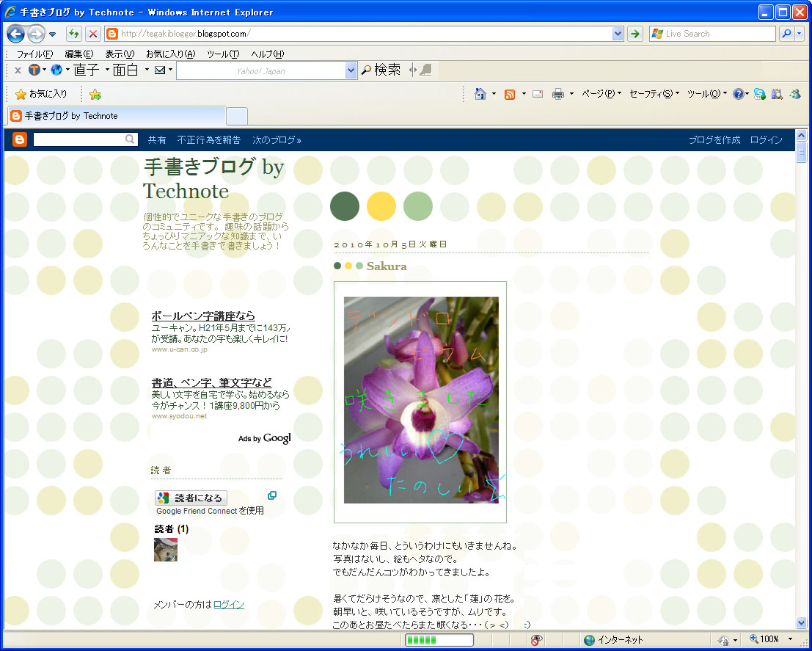This screenshot has width=812, height=651.
Task: Open the お気に入り favorites star button
Action: 41,94
